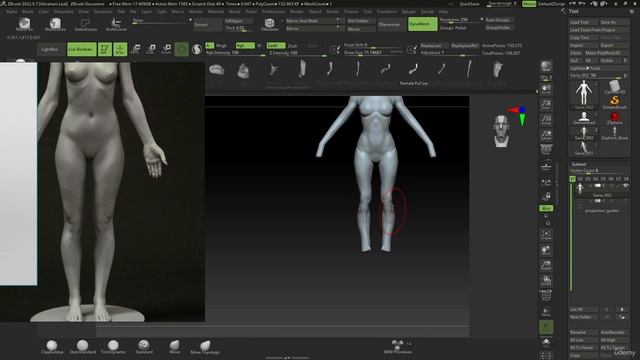Select the SimpleBrush tool icon
This screenshot has height=360, width=640.
pyautogui.click(x=614, y=102)
